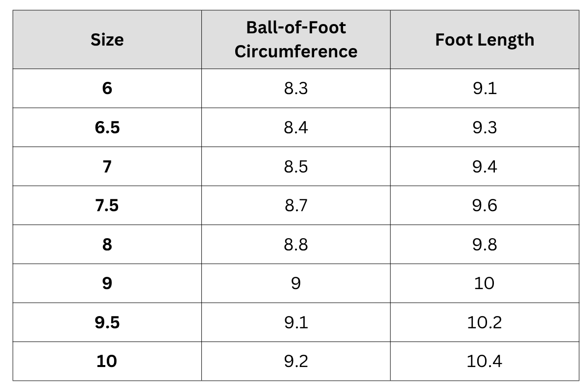
Task: Click the 10.2 foot length value
Action: click(x=484, y=322)
